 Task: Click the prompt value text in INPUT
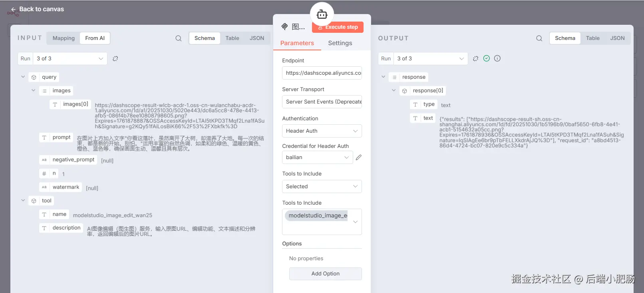point(171,144)
